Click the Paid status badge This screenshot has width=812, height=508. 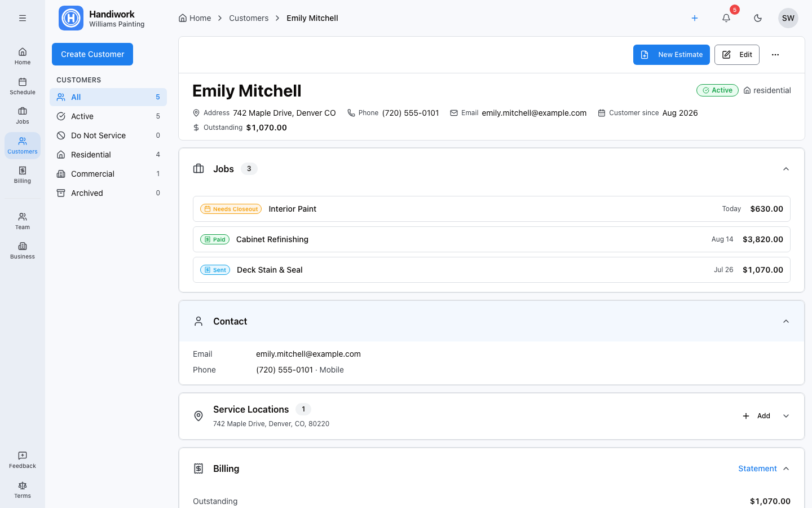click(x=215, y=239)
